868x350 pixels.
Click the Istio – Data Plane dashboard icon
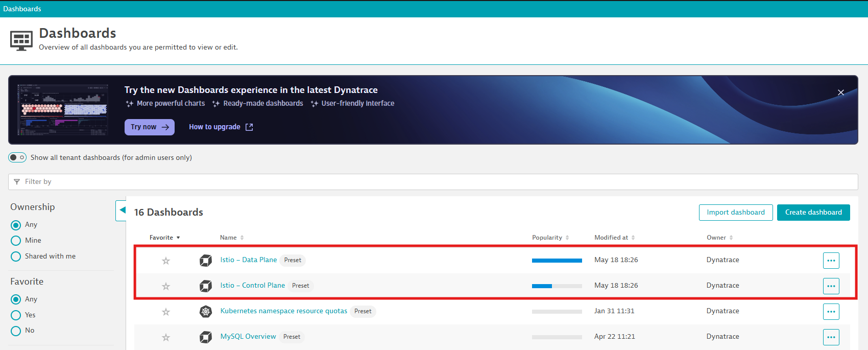tap(206, 261)
